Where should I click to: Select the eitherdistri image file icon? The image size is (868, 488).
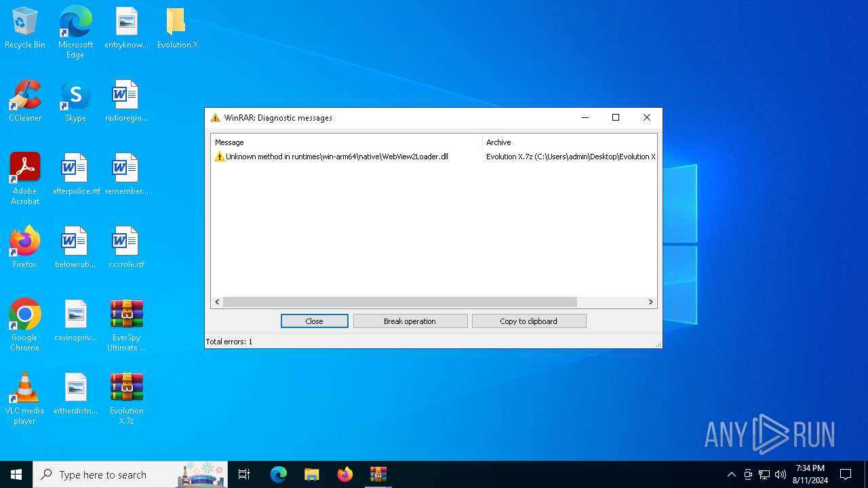click(75, 394)
